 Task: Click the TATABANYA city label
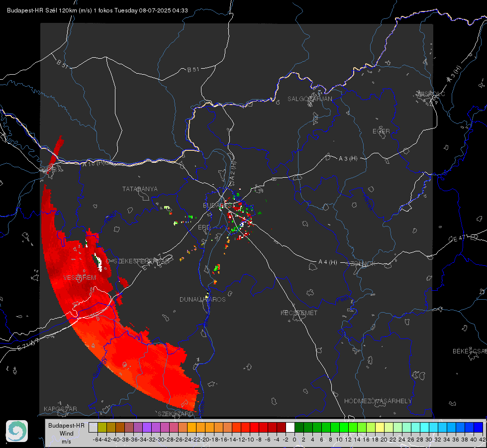tap(140, 189)
